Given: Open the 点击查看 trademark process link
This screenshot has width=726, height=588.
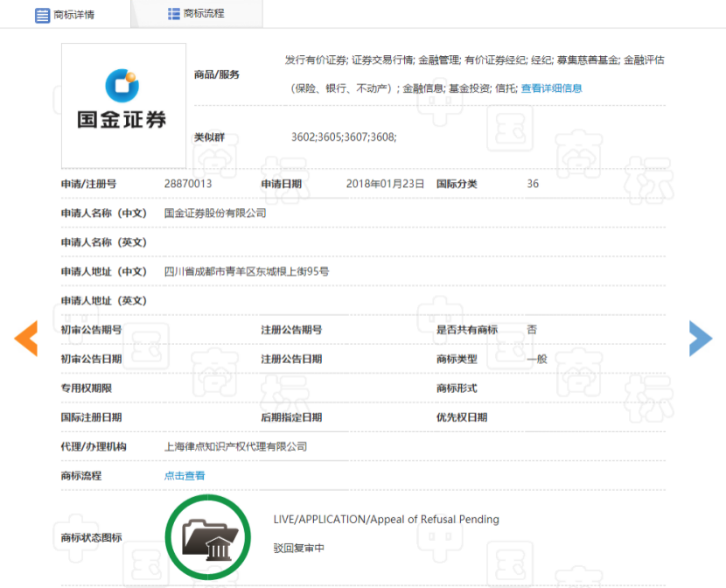Looking at the screenshot, I should pos(185,475).
